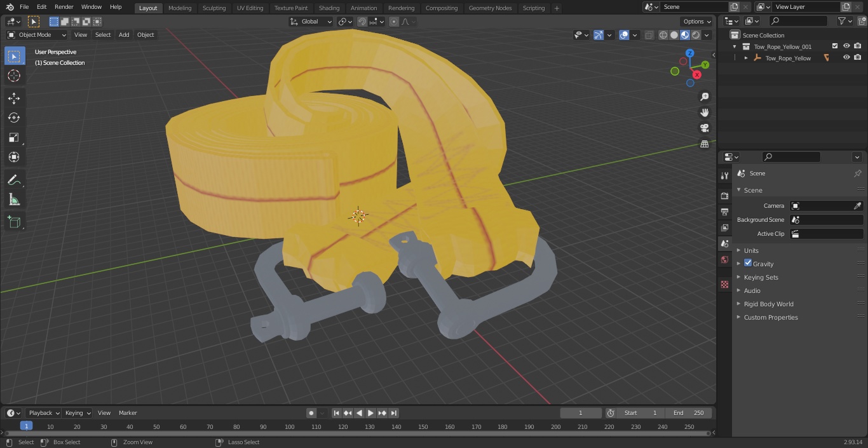Open the Options dropdown
Image resolution: width=868 pixels, height=448 pixels.
[697, 22]
